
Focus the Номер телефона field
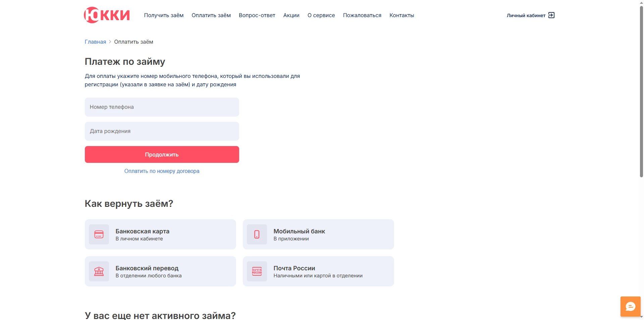click(162, 107)
